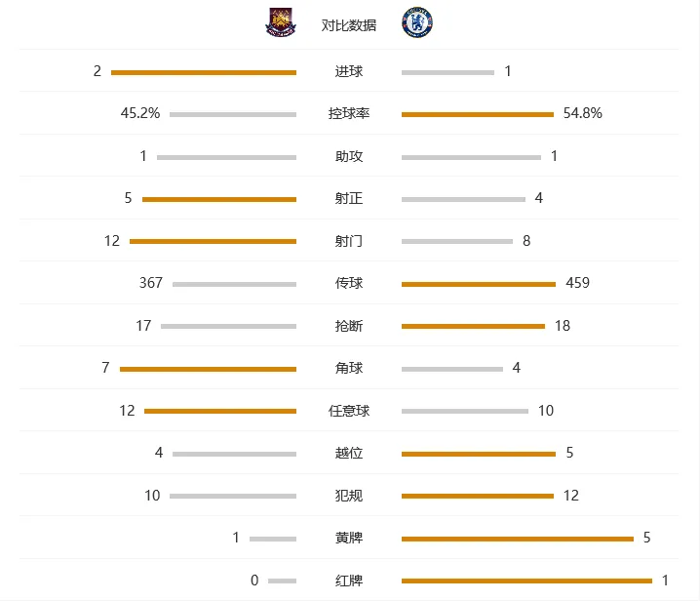The height and width of the screenshot is (601, 700).
Task: Click the 黄牌 stat label
Action: coord(349,538)
